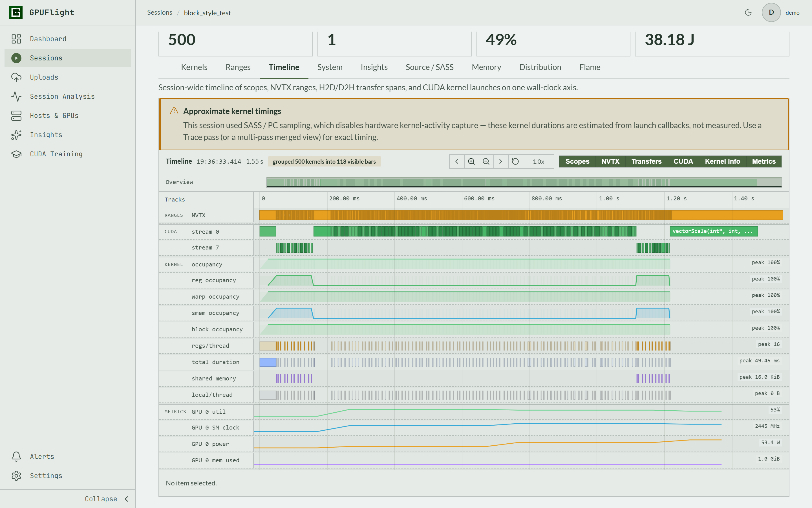Click the second stream 7 kernel cluster

click(653, 248)
